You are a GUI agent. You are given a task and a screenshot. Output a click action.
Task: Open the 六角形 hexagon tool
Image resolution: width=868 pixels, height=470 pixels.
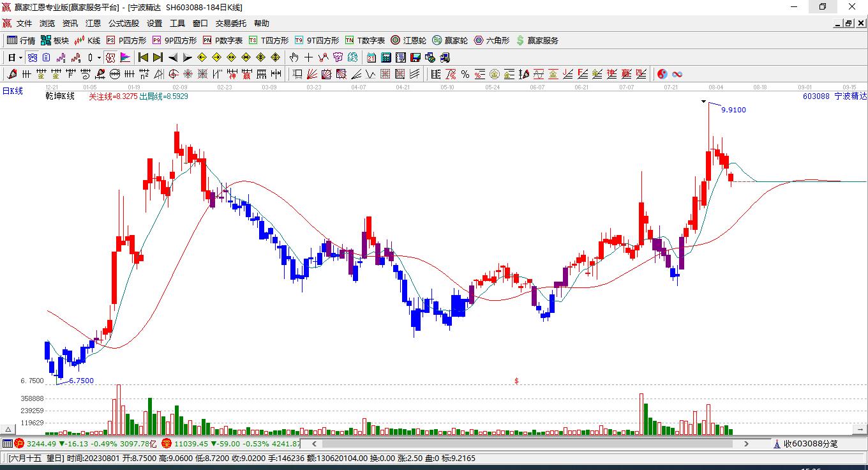[x=491, y=40]
